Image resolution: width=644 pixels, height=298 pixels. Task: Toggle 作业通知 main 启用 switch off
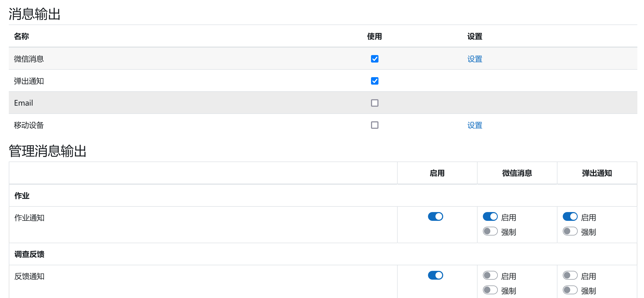[435, 217]
